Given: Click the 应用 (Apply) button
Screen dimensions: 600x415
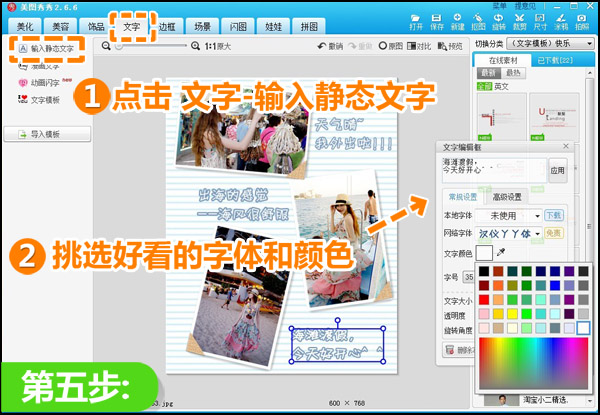Looking at the screenshot, I should (557, 169).
